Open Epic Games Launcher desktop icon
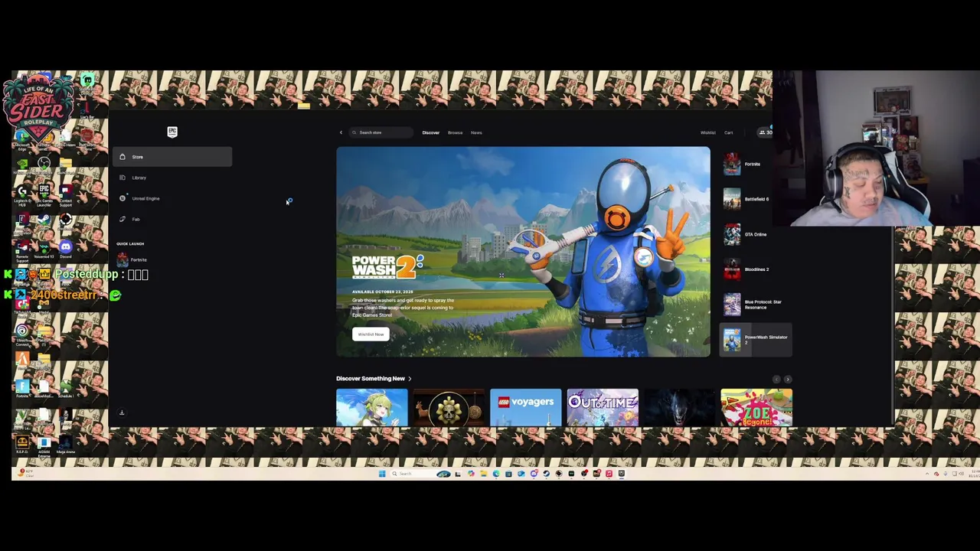980x551 pixels. pos(44,194)
